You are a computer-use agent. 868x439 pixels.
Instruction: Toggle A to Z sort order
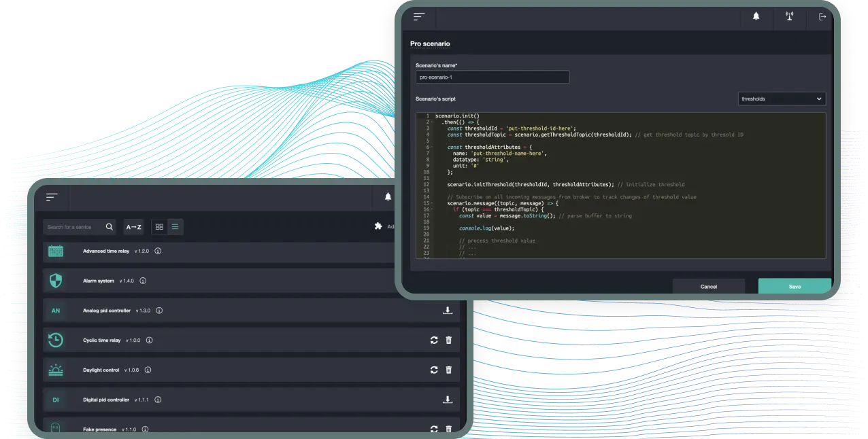pos(133,227)
